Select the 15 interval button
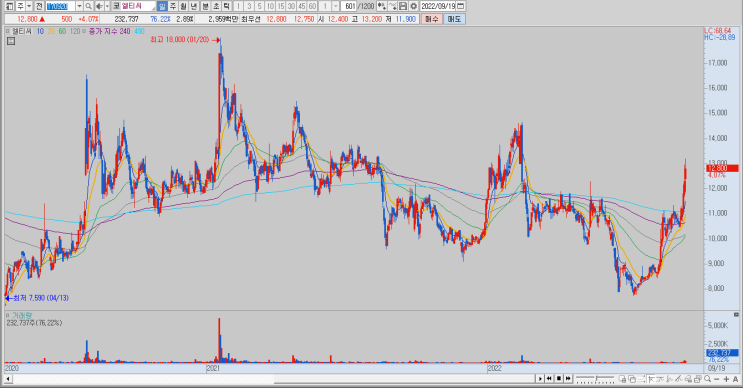This screenshot has width=743, height=388. coord(281,6)
